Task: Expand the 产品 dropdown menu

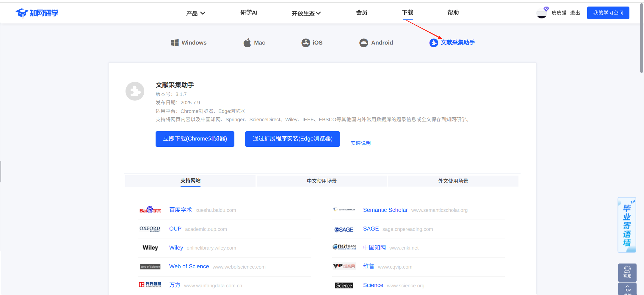Action: click(195, 13)
